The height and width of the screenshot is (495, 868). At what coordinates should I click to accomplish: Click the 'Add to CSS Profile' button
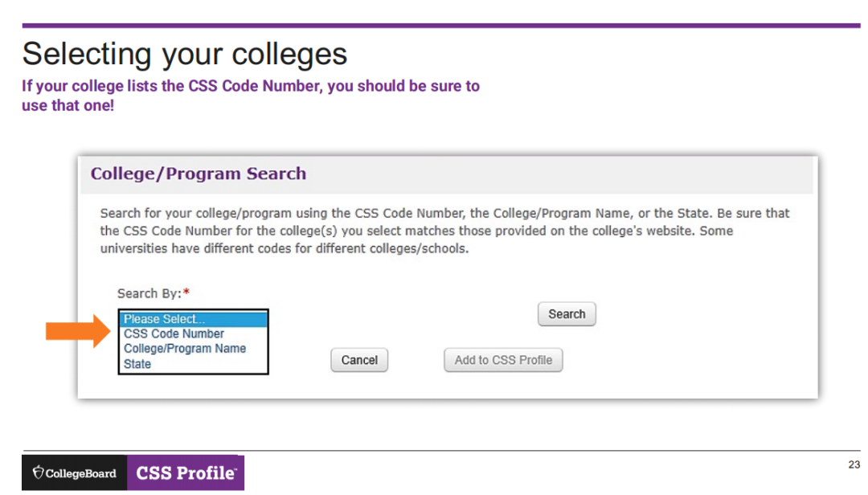pyautogui.click(x=503, y=360)
